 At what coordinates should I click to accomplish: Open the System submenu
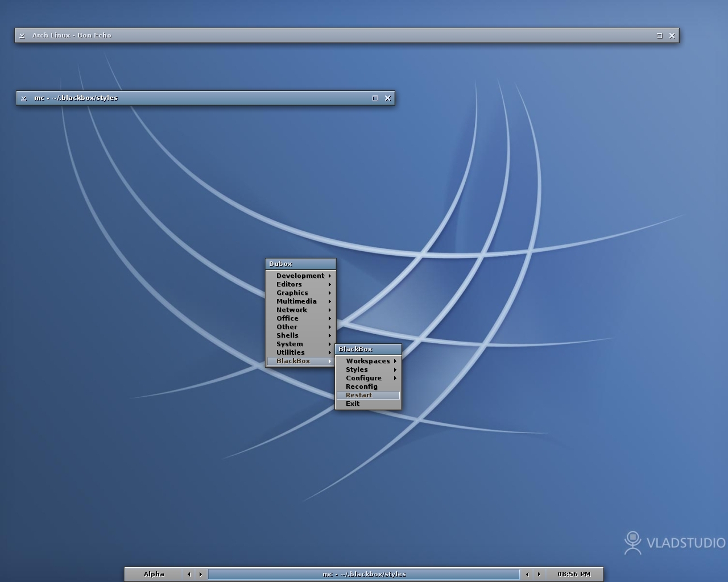pos(300,344)
